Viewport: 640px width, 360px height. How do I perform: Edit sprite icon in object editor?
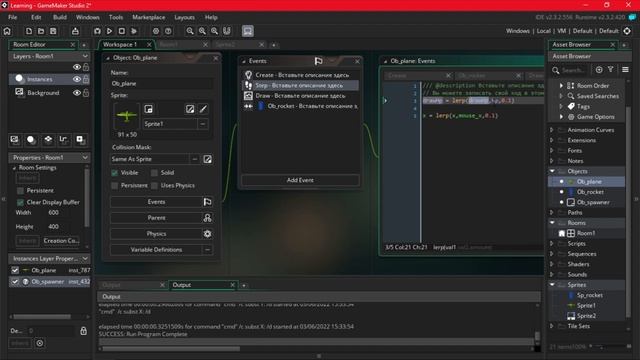(190, 109)
